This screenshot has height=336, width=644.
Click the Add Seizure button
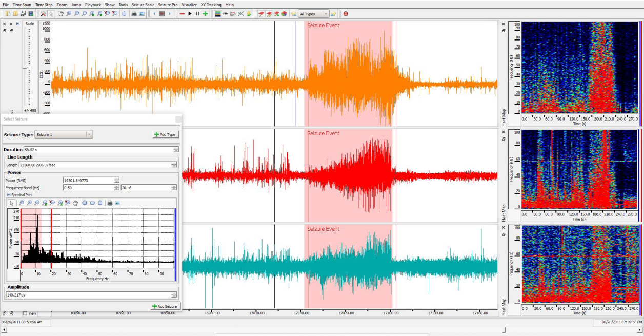165,306
